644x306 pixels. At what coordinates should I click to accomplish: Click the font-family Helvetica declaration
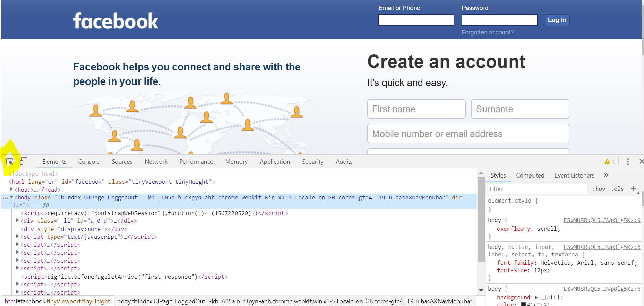pos(567,263)
